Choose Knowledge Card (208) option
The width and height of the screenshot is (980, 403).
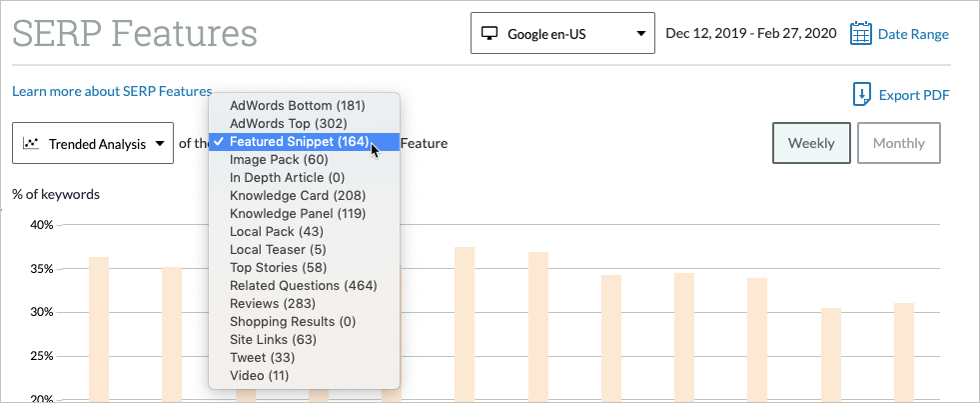[x=298, y=195]
